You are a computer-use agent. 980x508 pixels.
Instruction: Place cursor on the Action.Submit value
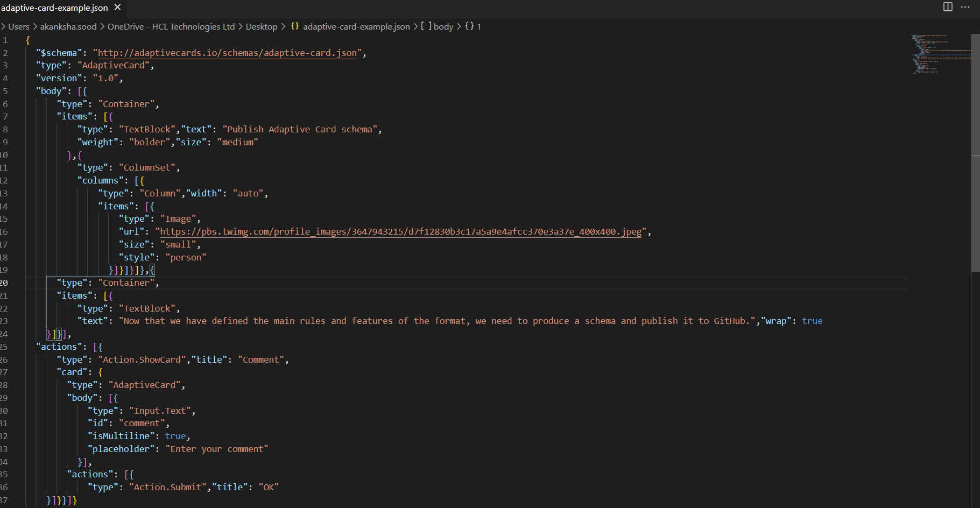(x=167, y=486)
